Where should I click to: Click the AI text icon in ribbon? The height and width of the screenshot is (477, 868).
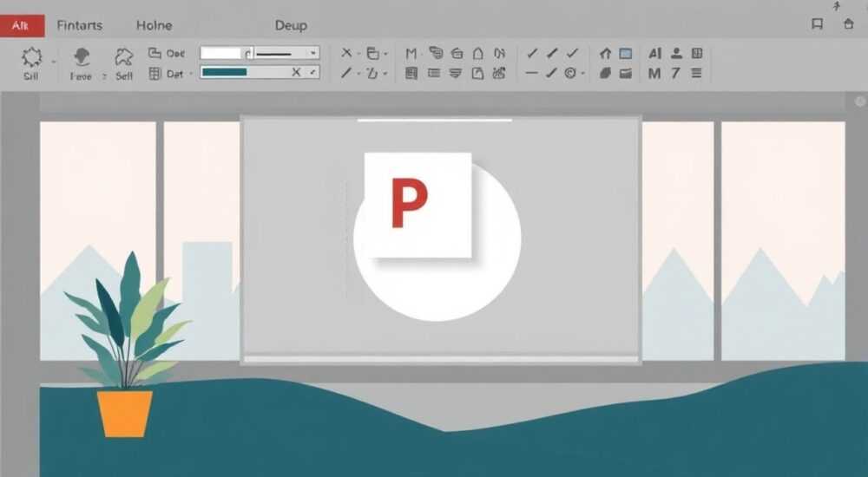(x=654, y=53)
